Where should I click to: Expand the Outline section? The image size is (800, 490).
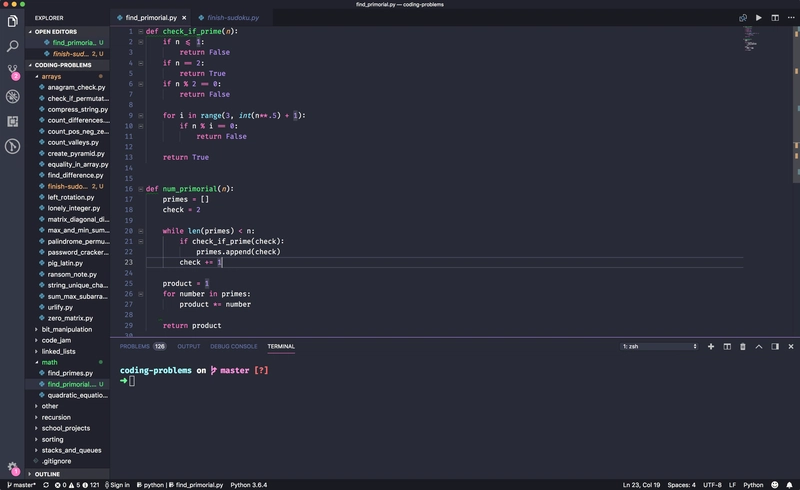pyautogui.click(x=67, y=474)
